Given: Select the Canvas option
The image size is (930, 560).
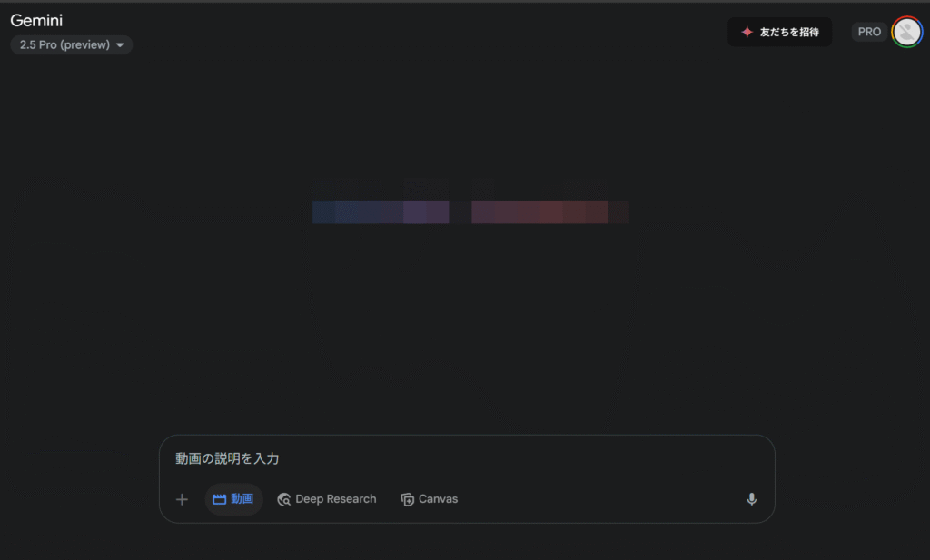Looking at the screenshot, I should pos(430,499).
